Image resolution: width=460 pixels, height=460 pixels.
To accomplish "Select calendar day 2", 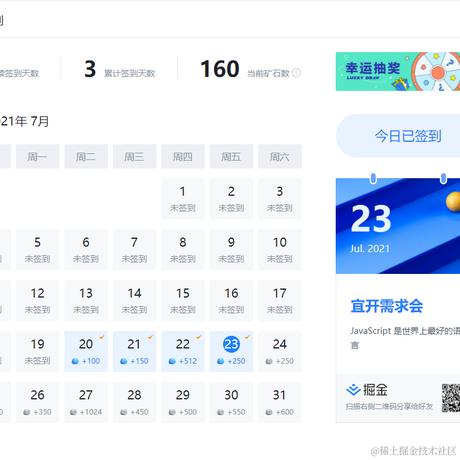I will pyautogui.click(x=231, y=199).
